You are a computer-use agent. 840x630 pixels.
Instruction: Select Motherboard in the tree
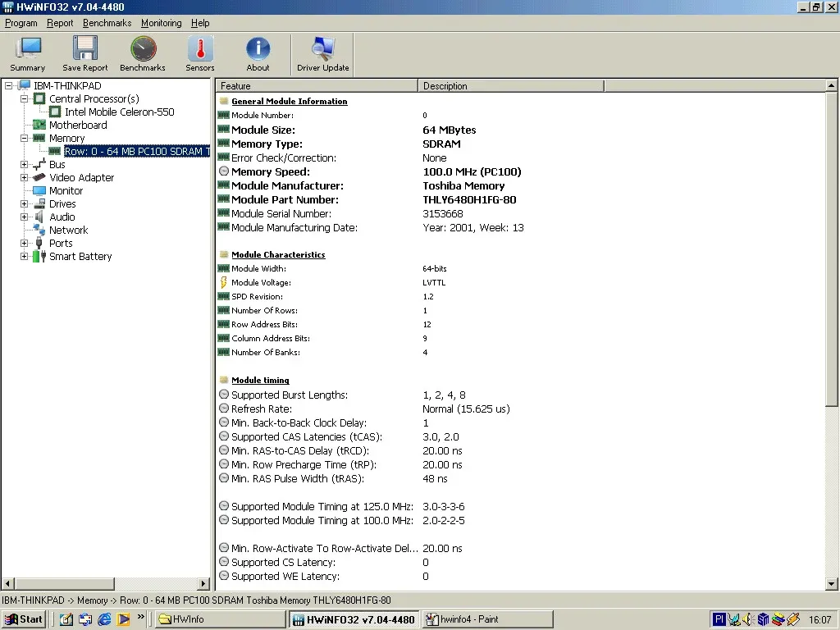click(78, 125)
